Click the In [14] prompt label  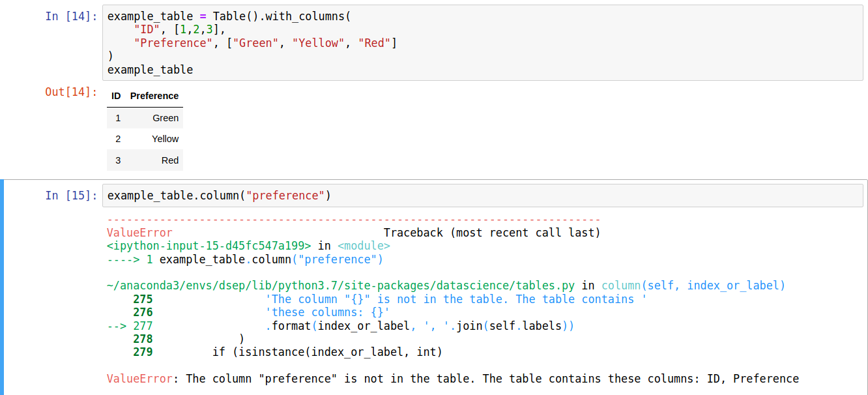coord(71,16)
